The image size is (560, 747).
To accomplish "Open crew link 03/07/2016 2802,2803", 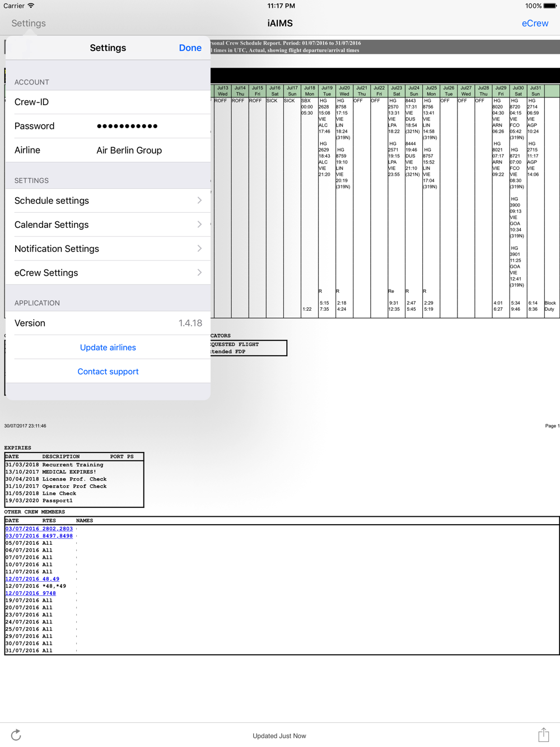I will [39, 529].
